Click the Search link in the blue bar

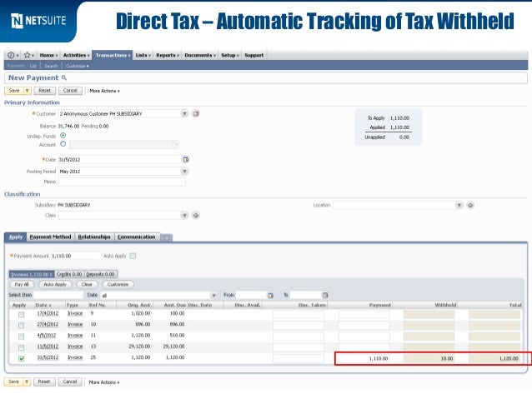click(x=51, y=66)
